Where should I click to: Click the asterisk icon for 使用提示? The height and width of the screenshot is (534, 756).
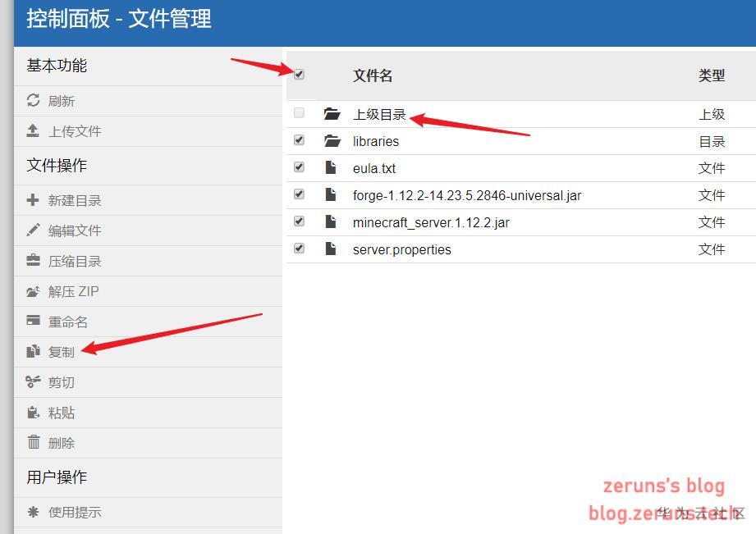click(33, 511)
